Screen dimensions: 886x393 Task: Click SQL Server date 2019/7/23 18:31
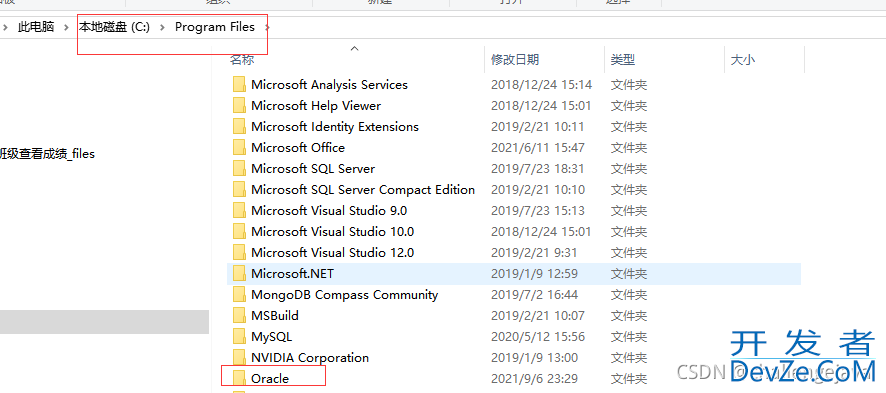tap(537, 168)
